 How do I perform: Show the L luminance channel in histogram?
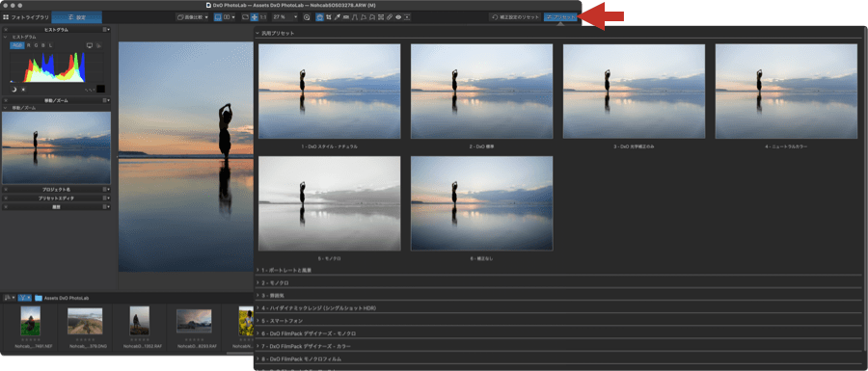coord(51,45)
